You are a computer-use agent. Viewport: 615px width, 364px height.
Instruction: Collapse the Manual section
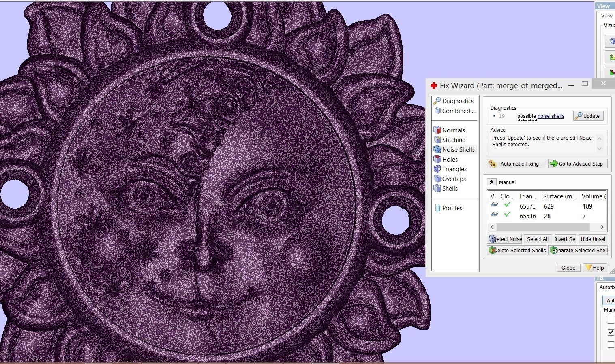click(x=491, y=182)
